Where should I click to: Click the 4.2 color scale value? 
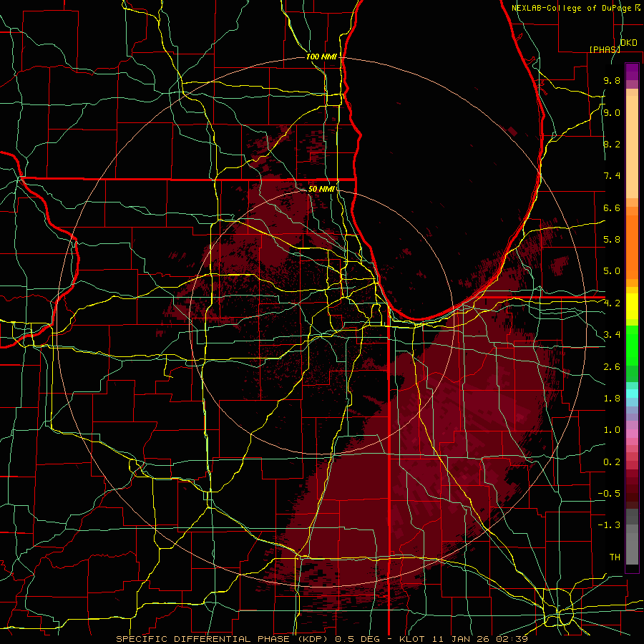612,303
